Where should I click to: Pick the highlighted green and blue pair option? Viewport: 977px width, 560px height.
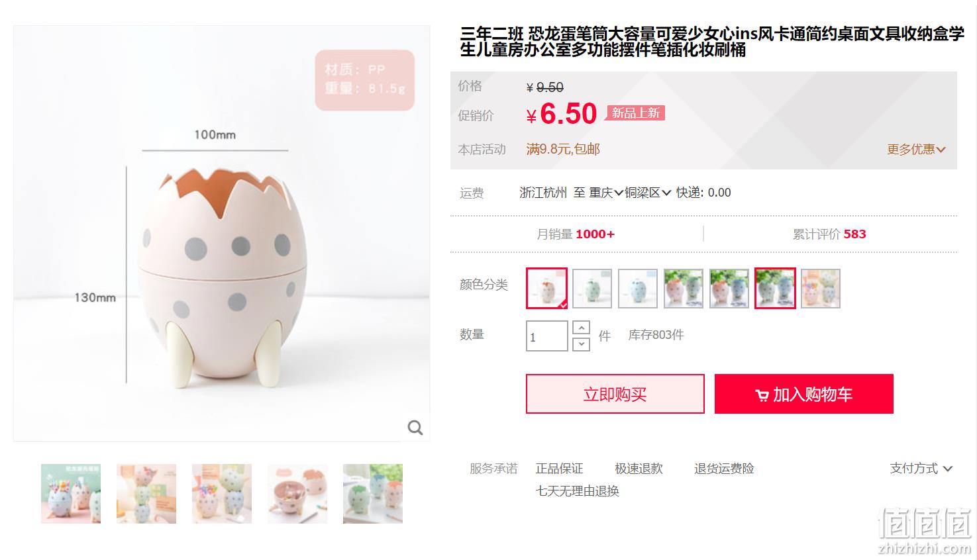tap(775, 288)
